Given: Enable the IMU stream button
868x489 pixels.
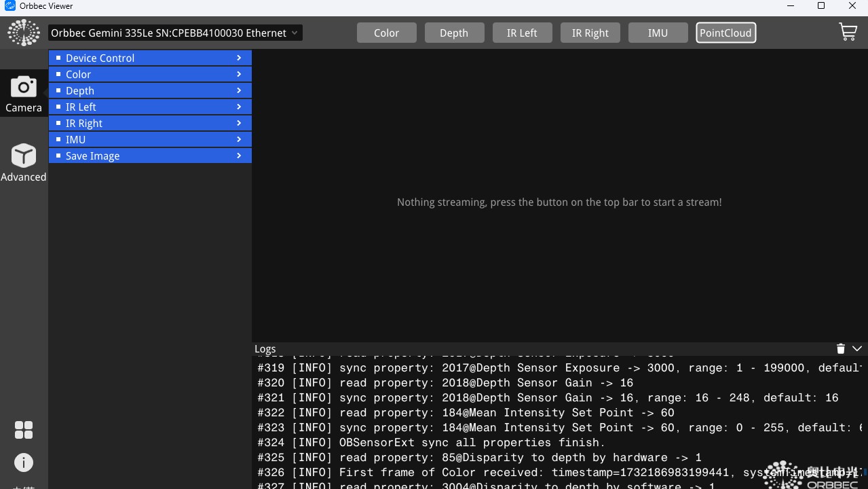Looking at the screenshot, I should [x=658, y=33].
